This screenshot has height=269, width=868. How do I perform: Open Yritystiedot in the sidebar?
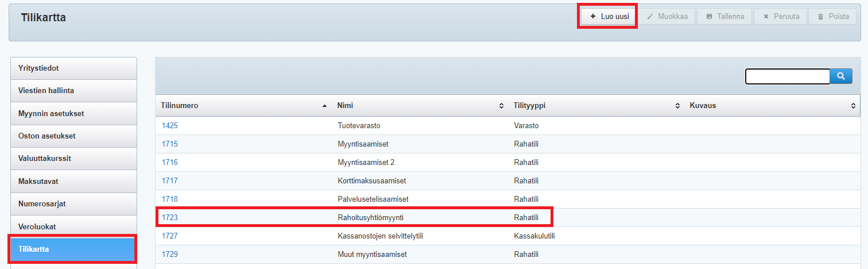point(73,68)
